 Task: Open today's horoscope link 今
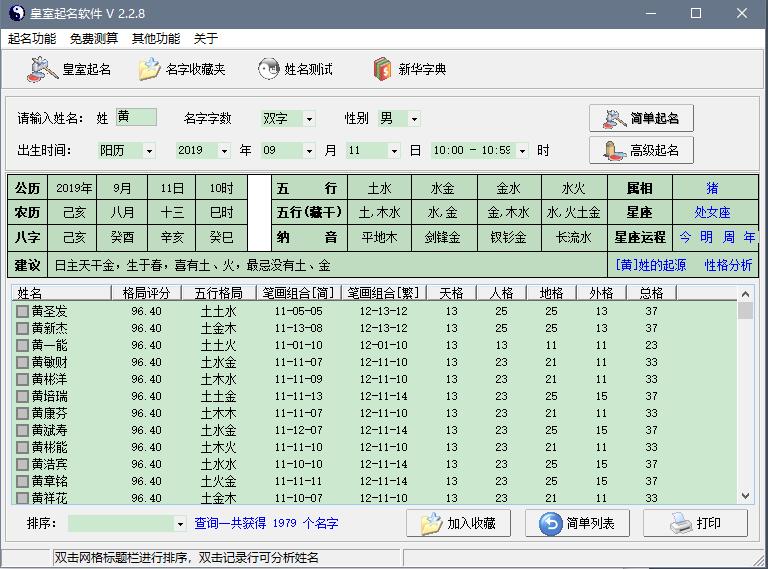click(685, 237)
